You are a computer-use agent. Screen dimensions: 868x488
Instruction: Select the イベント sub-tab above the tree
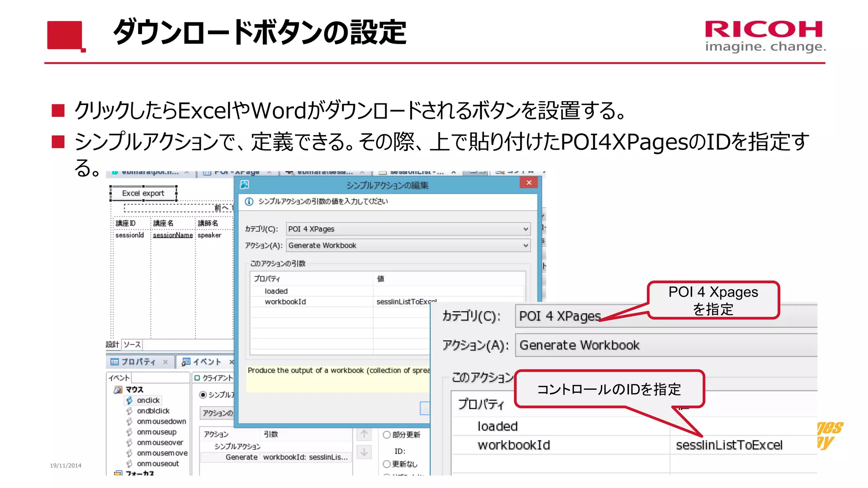(x=119, y=378)
